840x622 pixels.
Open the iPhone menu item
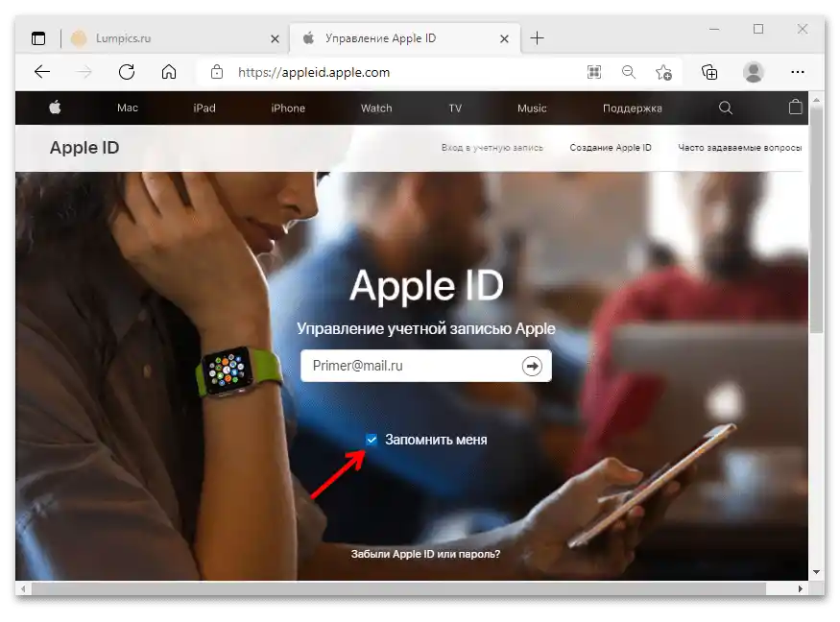tap(288, 108)
